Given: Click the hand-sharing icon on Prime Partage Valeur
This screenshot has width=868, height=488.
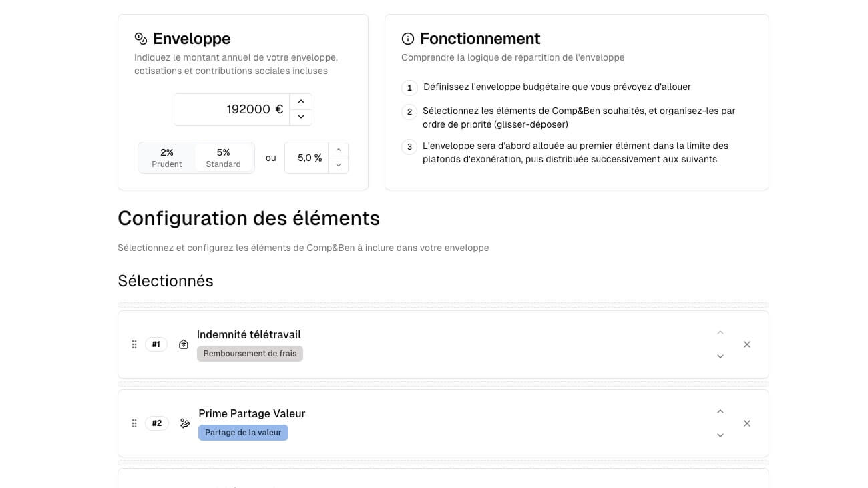Looking at the screenshot, I should [x=185, y=423].
